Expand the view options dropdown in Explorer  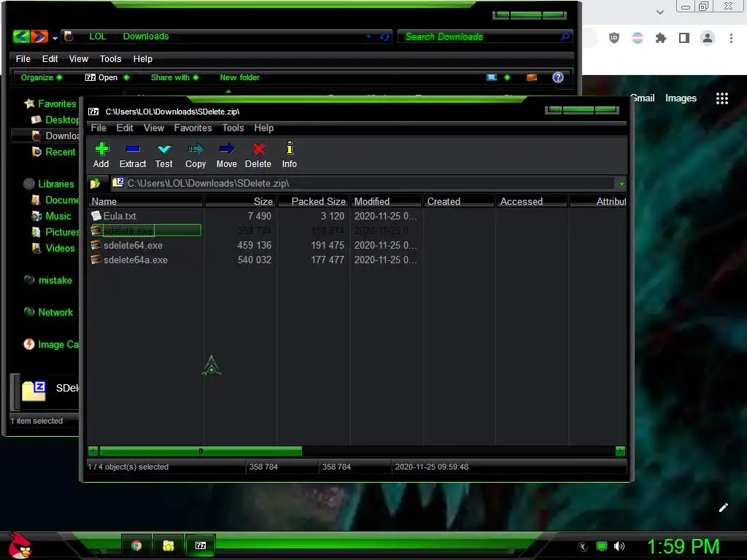pyautogui.click(x=507, y=77)
